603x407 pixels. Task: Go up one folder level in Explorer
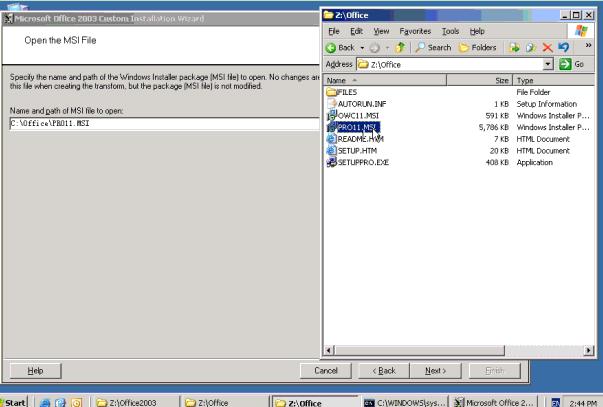(400, 48)
